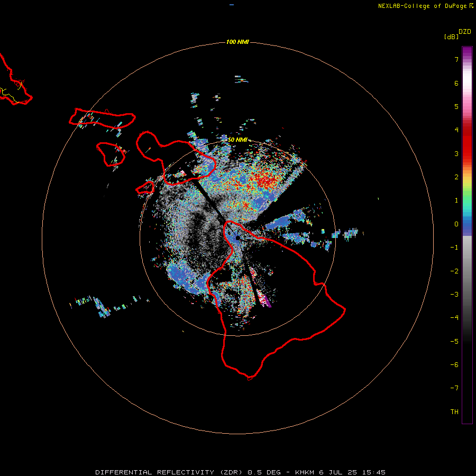Click the -2 value on the color scale
This screenshot has height=476, width=476.
point(454,271)
